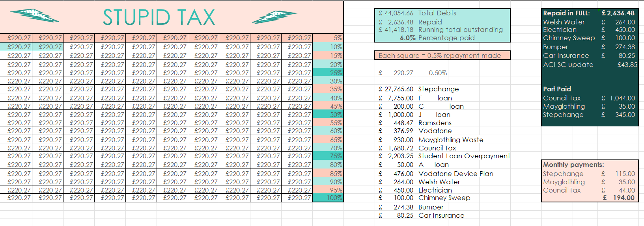Select the Total Debts label
Image resolution: width=644 pixels, height=226 pixels.
coord(437,13)
